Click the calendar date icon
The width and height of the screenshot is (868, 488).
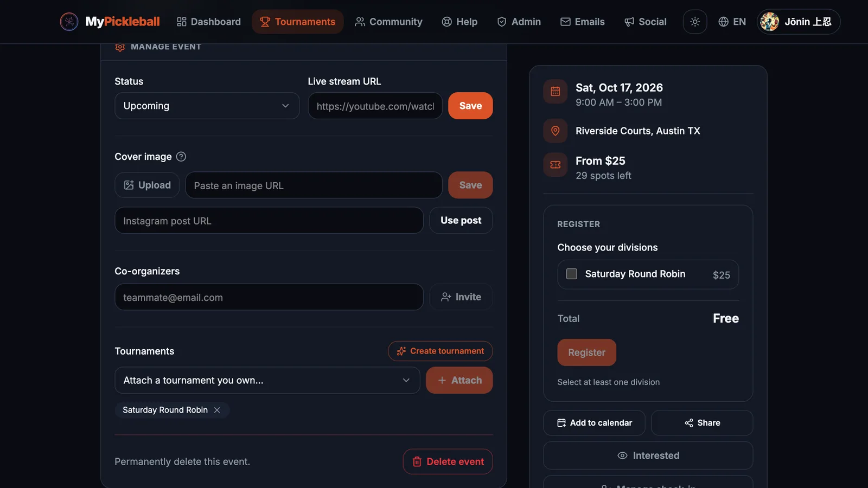click(556, 92)
